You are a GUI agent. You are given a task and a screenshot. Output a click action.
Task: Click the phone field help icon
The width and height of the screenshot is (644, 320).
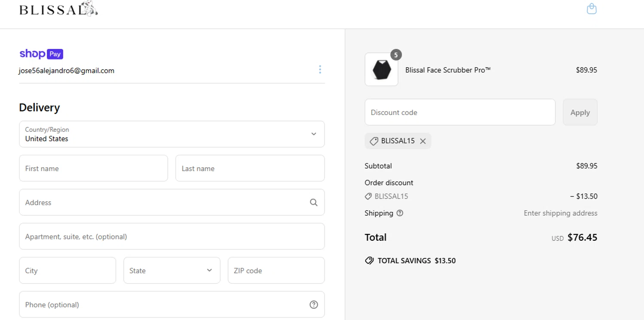coord(314,305)
